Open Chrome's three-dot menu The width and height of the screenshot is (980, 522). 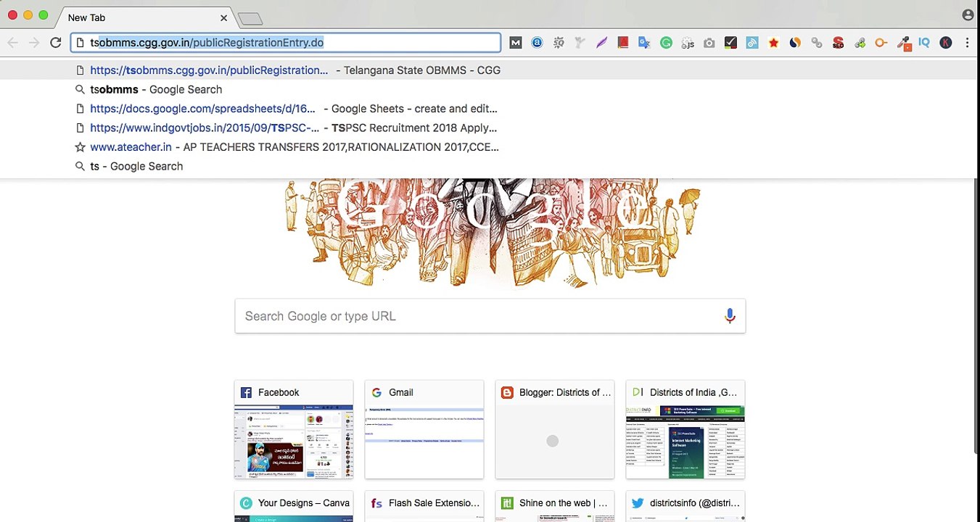pyautogui.click(x=967, y=43)
